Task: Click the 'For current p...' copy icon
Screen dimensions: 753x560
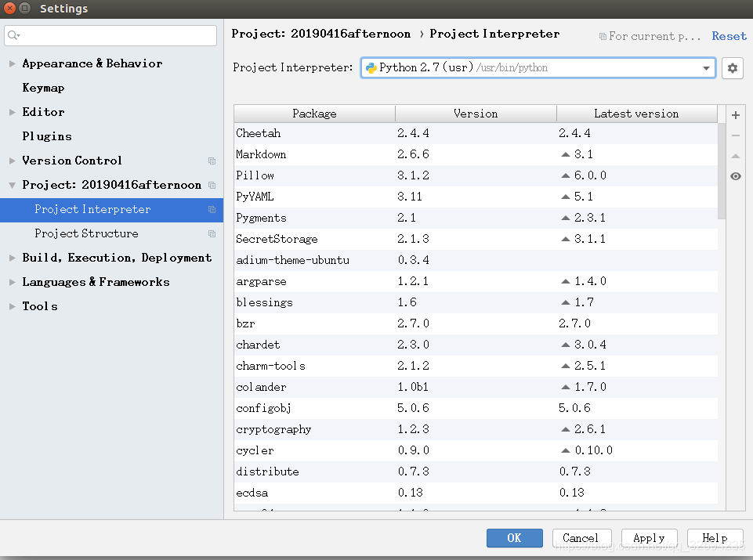Action: click(x=603, y=37)
